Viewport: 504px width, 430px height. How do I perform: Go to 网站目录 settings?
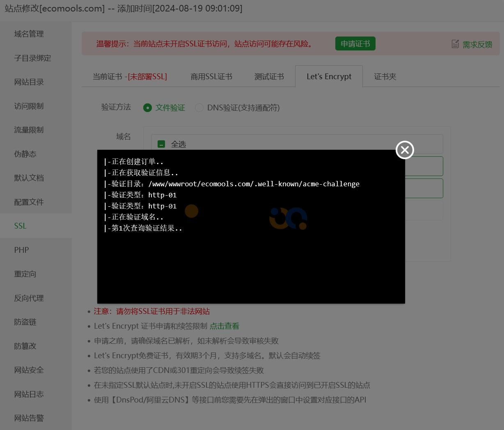point(29,82)
